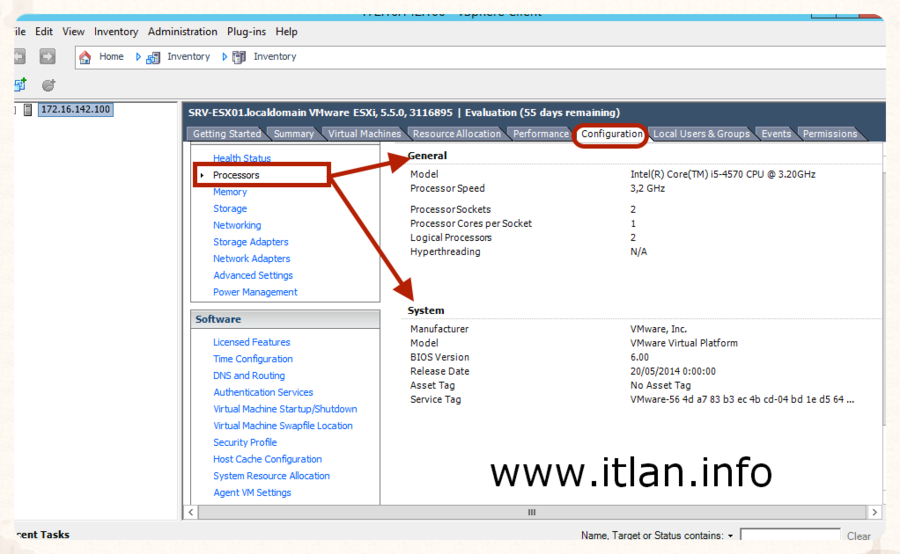Switch to the Virtual Machines tab

(364, 134)
